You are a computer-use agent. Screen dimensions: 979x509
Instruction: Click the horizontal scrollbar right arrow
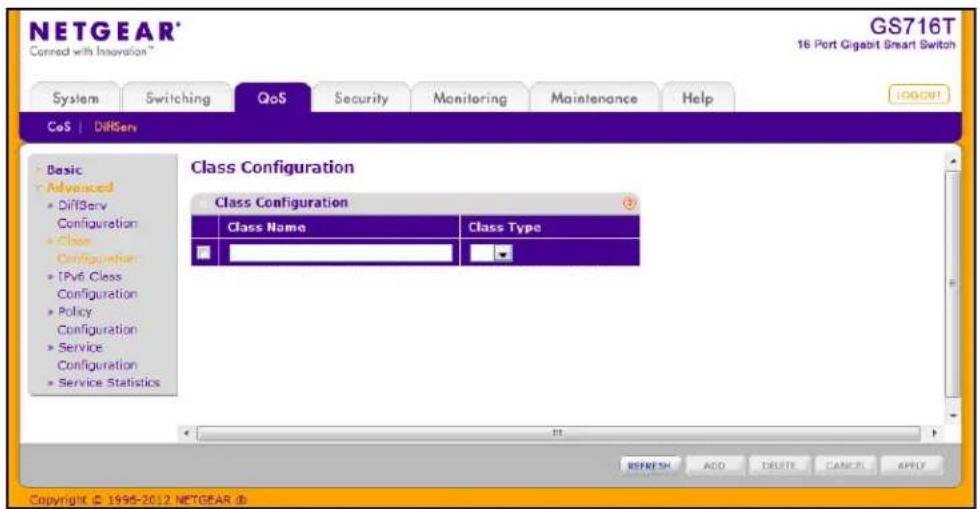pos(934,432)
